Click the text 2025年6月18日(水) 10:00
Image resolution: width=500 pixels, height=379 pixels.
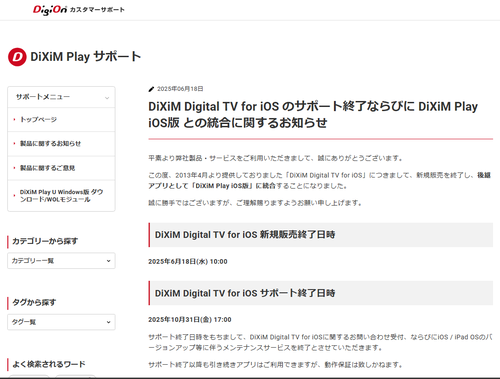tap(188, 262)
